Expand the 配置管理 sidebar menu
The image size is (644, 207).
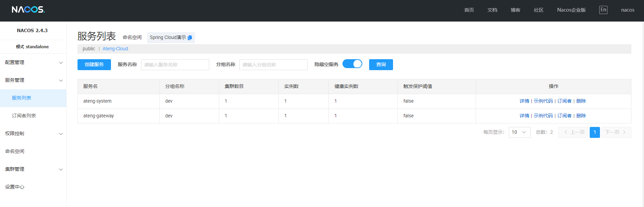pyautogui.click(x=33, y=63)
